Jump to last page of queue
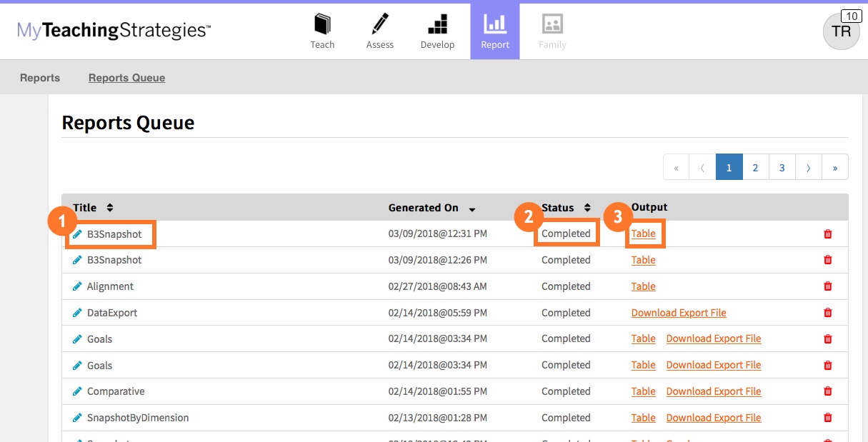Screen dimensions: 868x442 [x=834, y=167]
